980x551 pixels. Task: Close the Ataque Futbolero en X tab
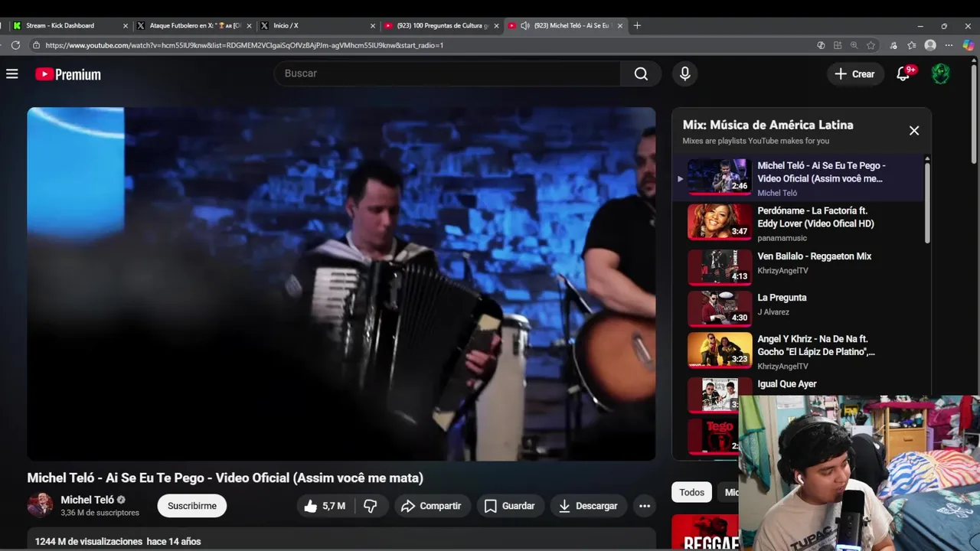pyautogui.click(x=250, y=25)
